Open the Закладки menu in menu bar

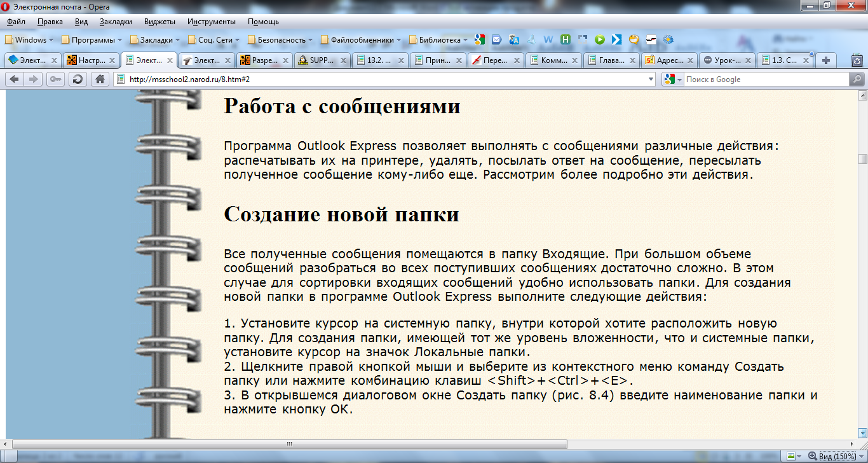point(116,22)
